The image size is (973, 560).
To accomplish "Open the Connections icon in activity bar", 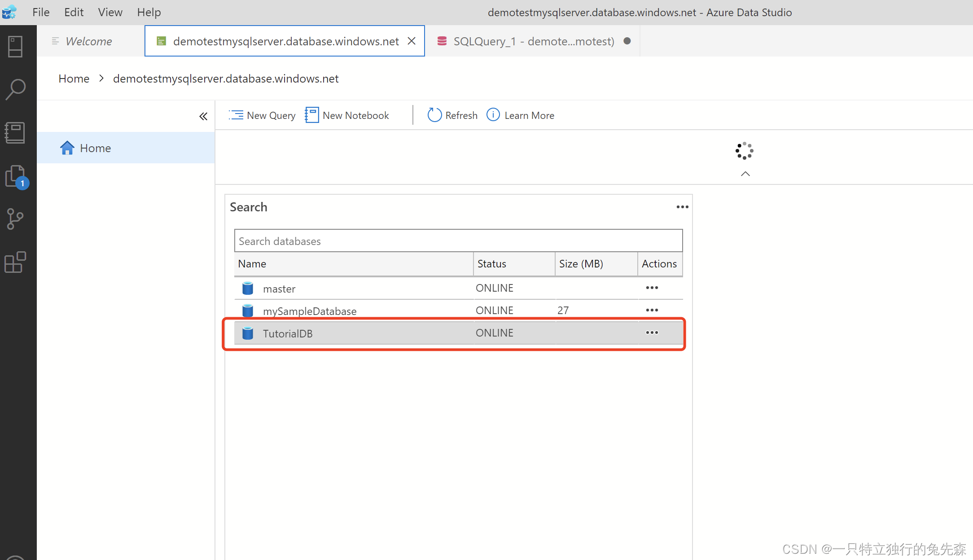I will tap(15, 47).
